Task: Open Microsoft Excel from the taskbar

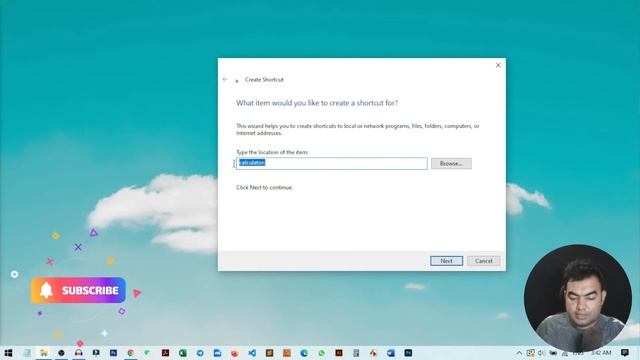Action: 182,353
